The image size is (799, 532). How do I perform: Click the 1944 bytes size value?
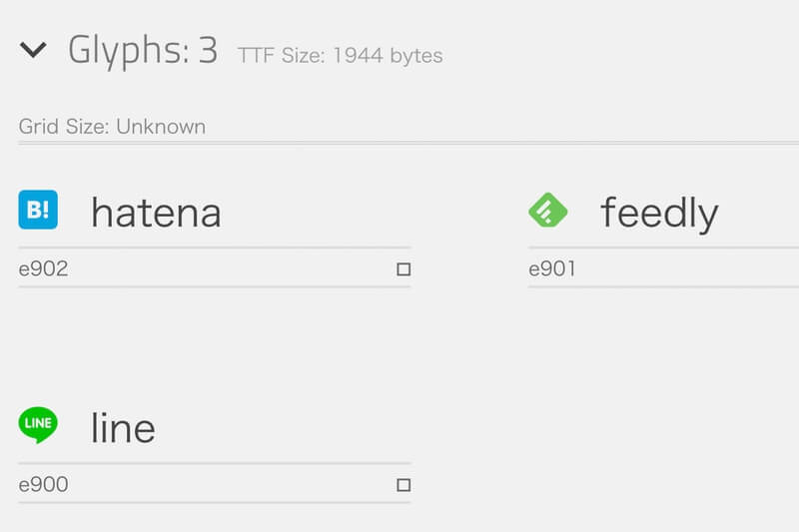[x=388, y=56]
